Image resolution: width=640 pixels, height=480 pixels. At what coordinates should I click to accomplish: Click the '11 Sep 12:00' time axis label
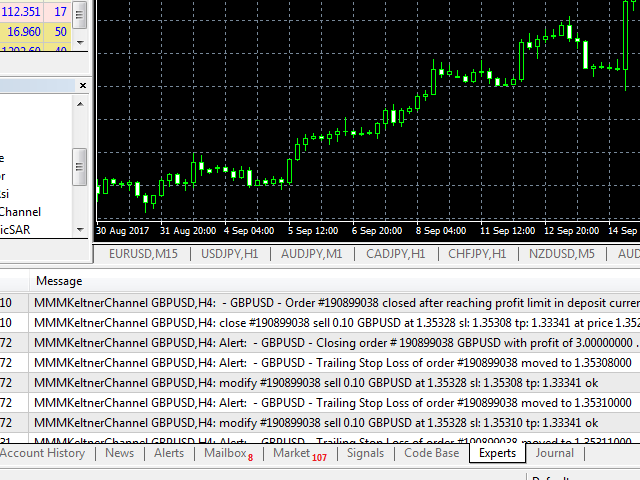point(507,231)
